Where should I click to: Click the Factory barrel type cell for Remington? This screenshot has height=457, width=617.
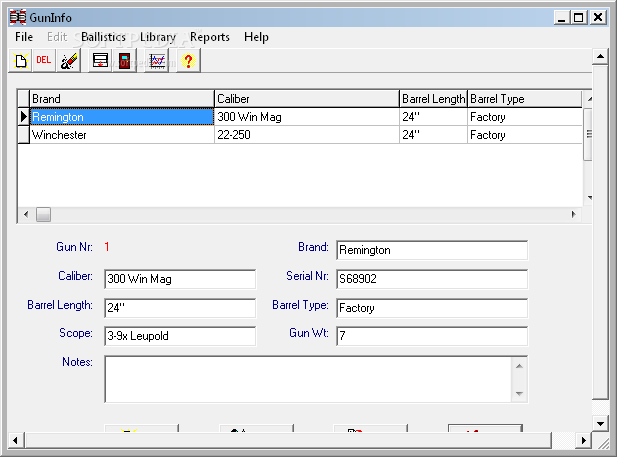[x=525, y=117]
